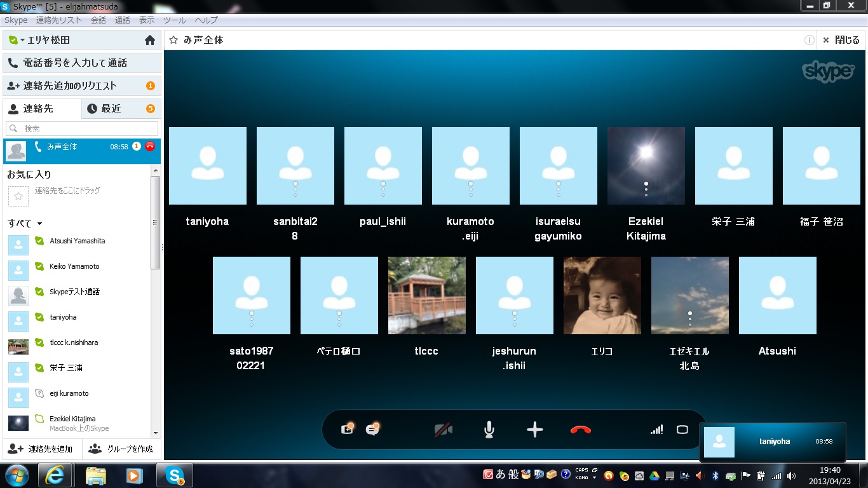868x488 pixels.
Task: Open Internet Explorer from the taskbar
Action: coord(55,475)
